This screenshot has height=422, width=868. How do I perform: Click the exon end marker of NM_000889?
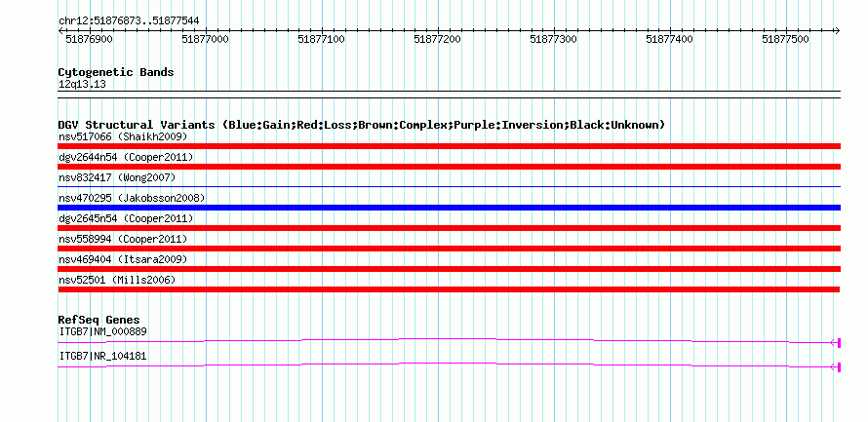coord(839,343)
